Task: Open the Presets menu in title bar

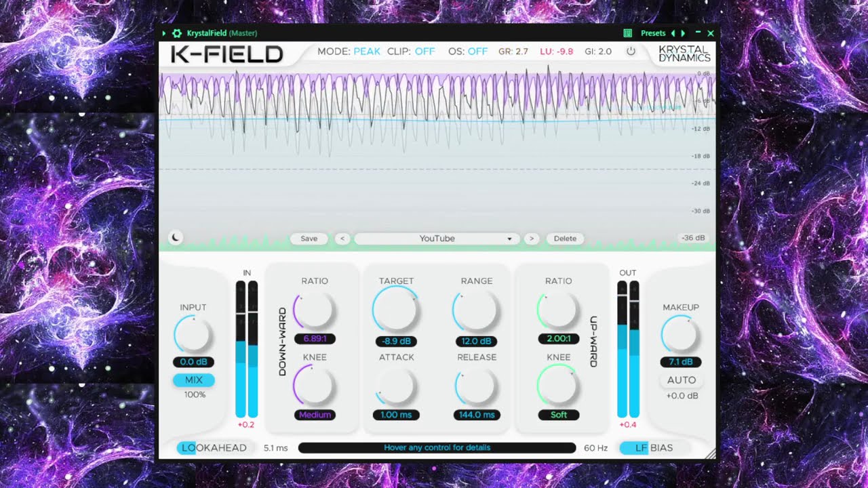Action: coord(653,33)
